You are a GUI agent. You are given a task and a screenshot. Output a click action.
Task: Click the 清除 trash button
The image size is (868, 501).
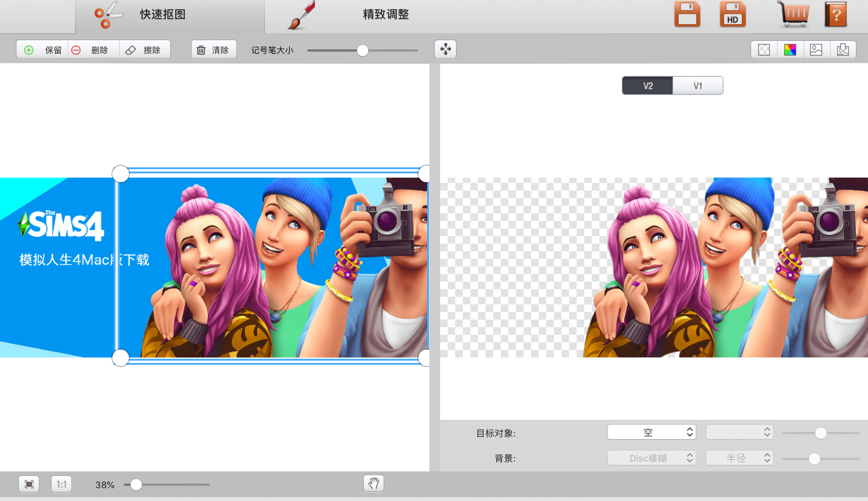[x=214, y=50]
